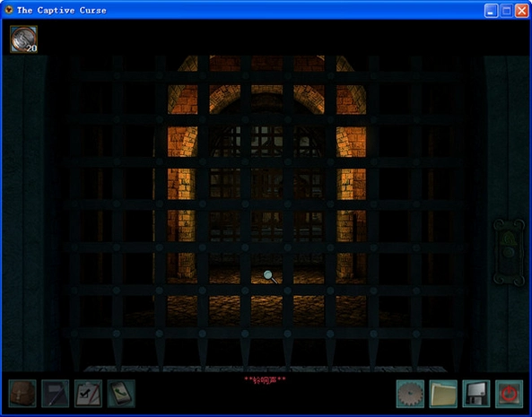
Task: Open the task checklist clipboard
Action: (x=88, y=394)
